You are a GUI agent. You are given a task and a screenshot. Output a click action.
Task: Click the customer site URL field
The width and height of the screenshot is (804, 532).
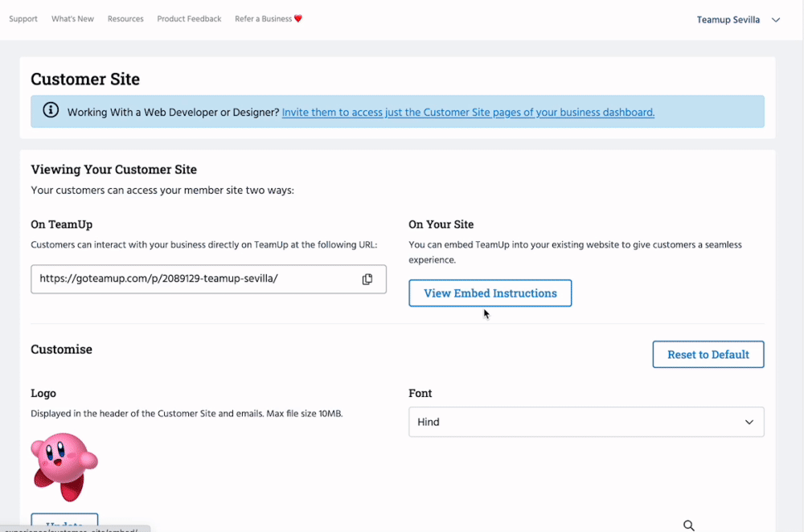(x=208, y=279)
